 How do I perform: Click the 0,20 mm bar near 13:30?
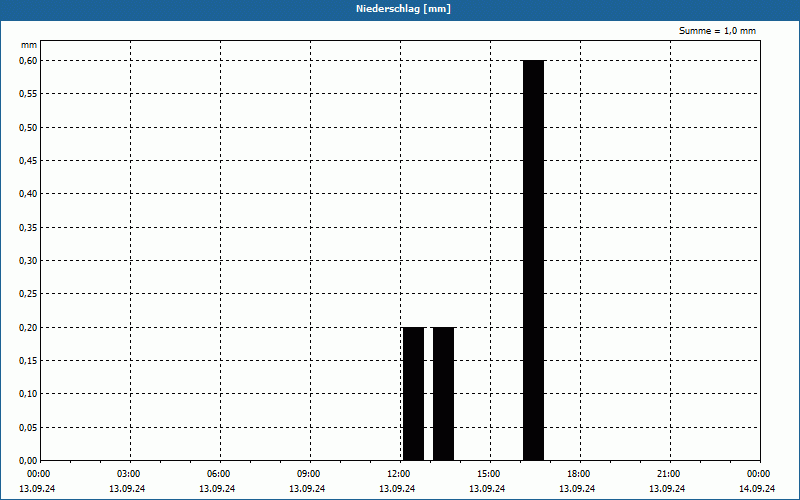pyautogui.click(x=443, y=394)
